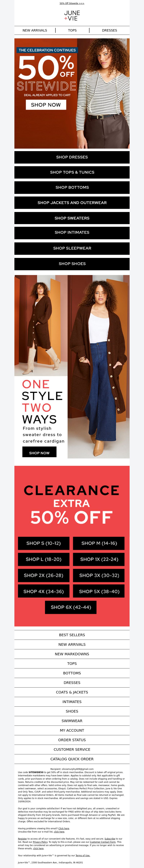Select clearance size 1X (22-24)
Image resolution: width=144 pixels, height=868 pixels.
(x=99, y=559)
